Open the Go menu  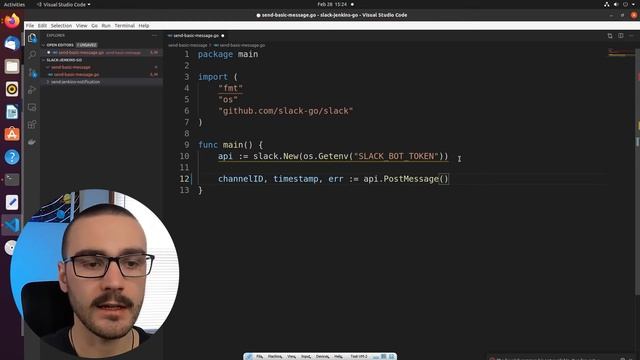coord(94,26)
